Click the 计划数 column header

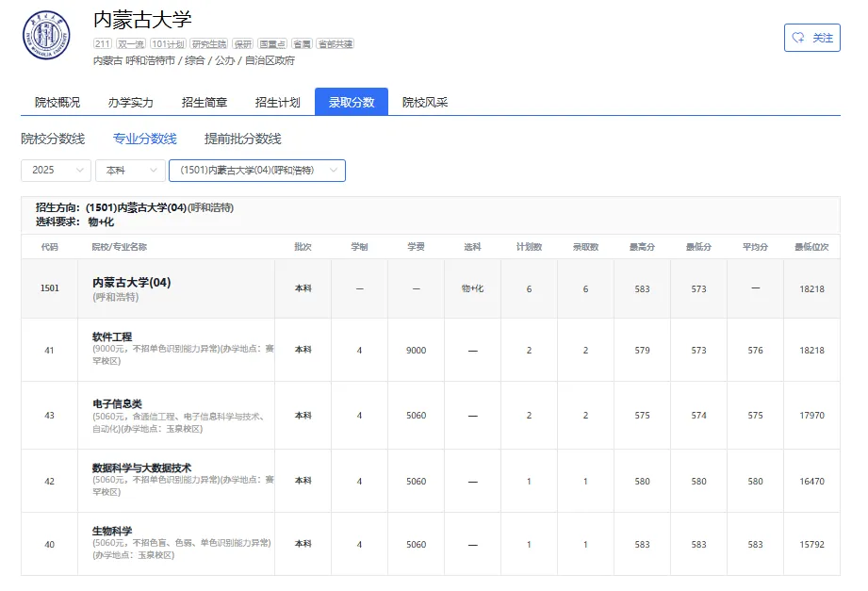pyautogui.click(x=529, y=247)
